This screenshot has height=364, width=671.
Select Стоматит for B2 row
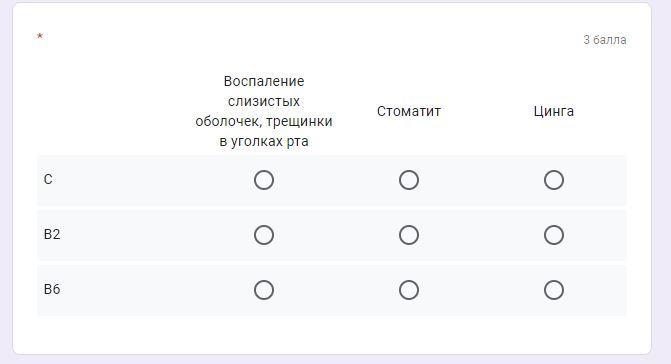tap(409, 235)
